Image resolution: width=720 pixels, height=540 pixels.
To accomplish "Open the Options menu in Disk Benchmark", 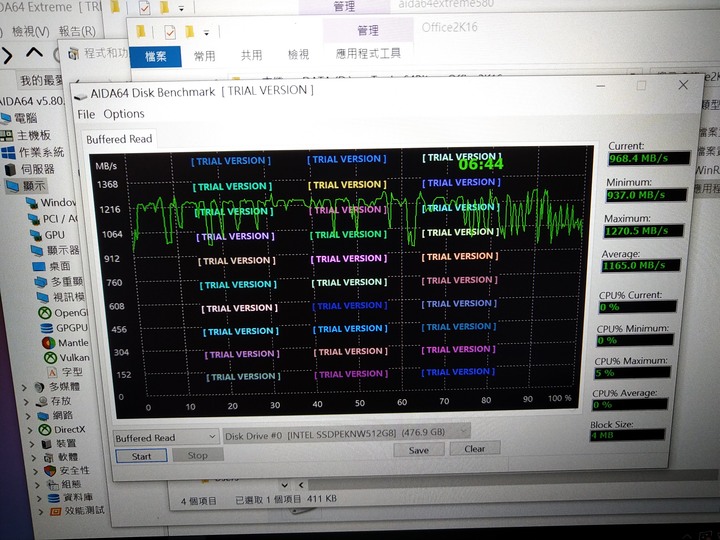I will 124,114.
